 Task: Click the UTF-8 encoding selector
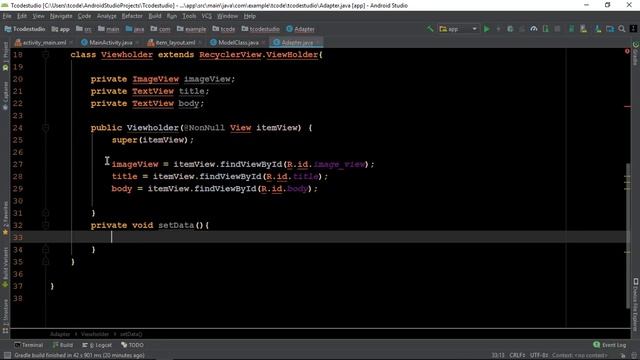tap(539, 355)
